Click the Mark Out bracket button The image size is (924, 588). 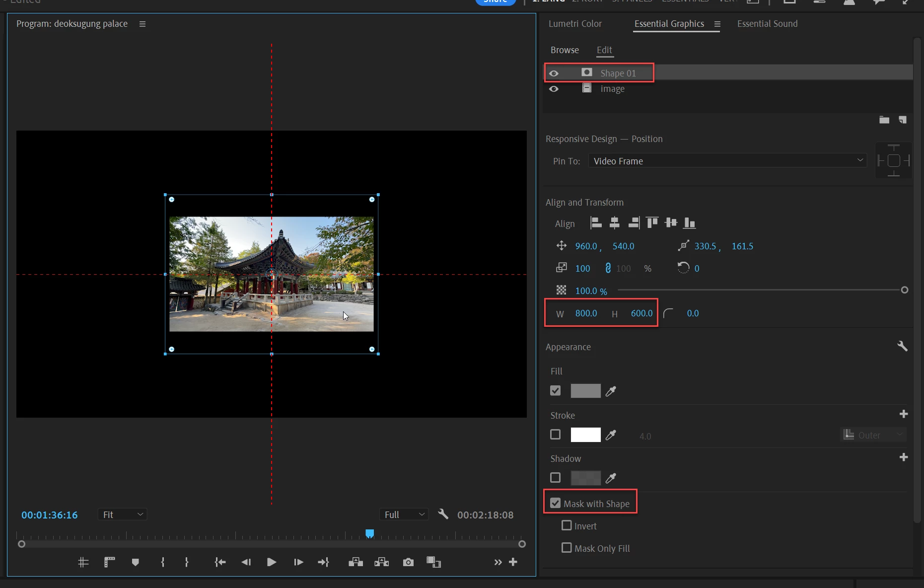click(x=187, y=562)
